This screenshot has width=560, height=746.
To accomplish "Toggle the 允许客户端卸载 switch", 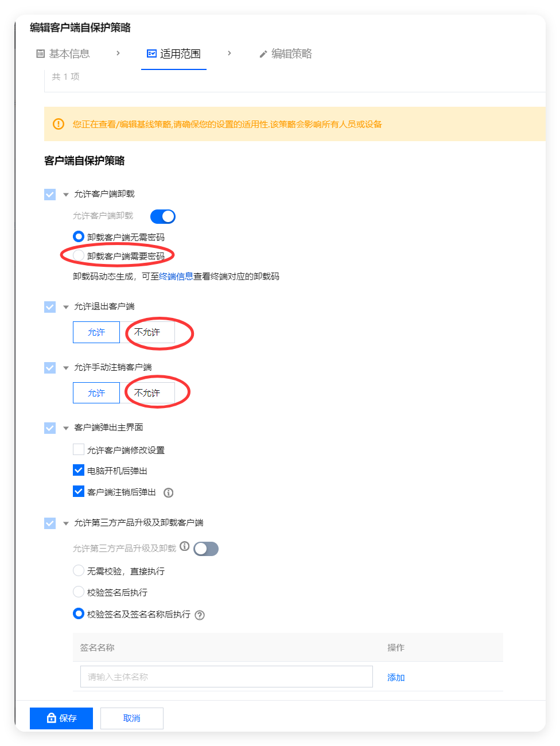I will (x=163, y=216).
